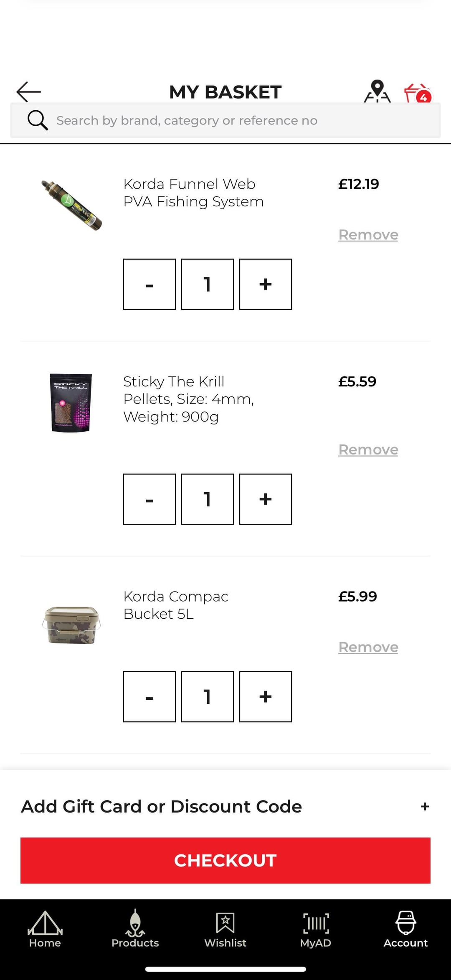Go to the Home tab

point(45,929)
